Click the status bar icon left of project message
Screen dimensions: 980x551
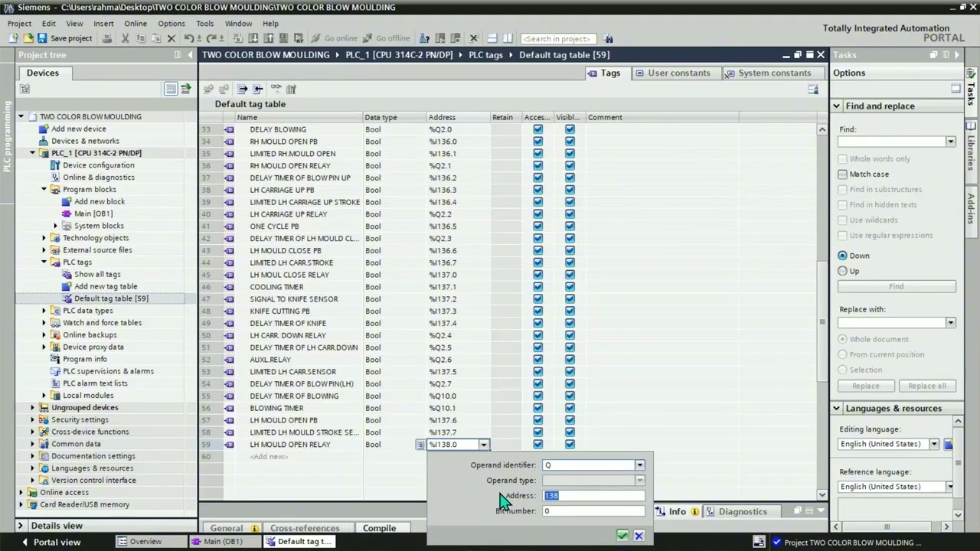(x=759, y=542)
